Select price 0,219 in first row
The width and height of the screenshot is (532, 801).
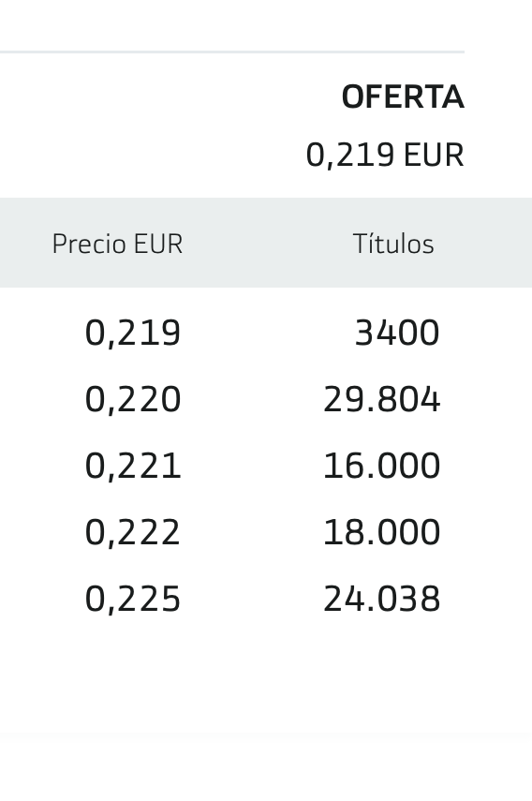133,334
